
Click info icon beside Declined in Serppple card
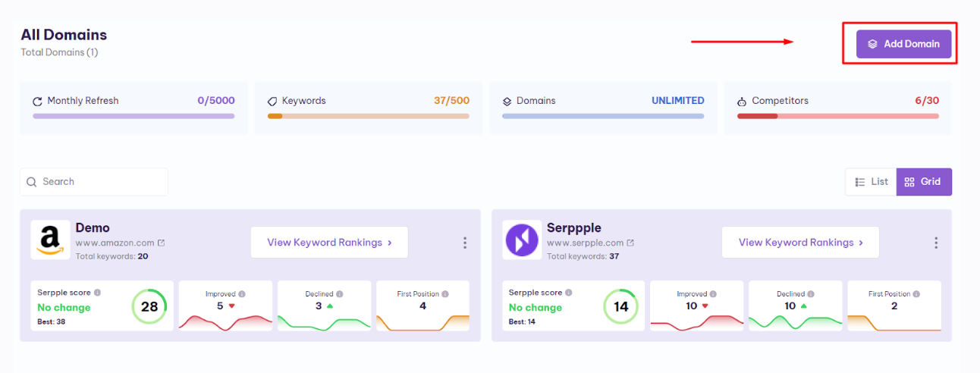[x=812, y=294]
